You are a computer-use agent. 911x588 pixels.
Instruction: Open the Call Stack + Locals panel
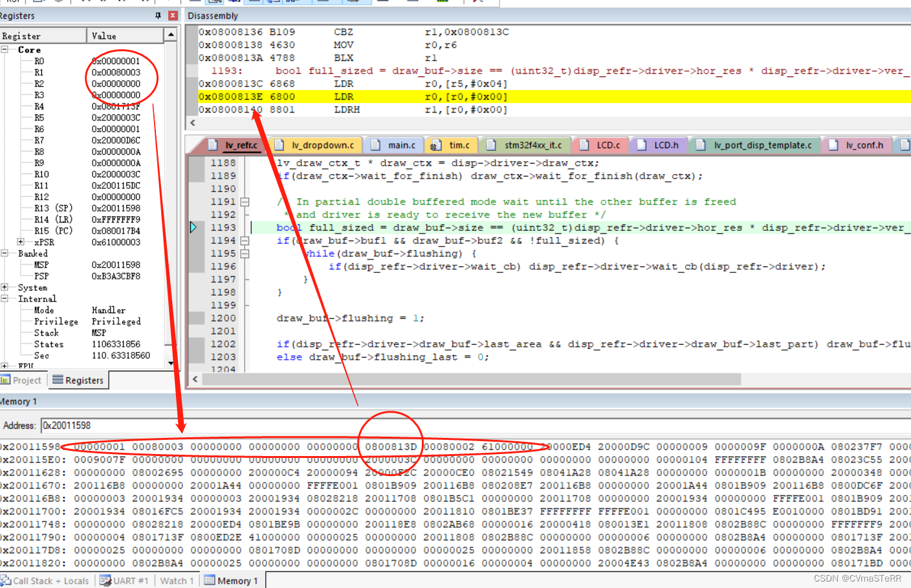tap(45, 580)
